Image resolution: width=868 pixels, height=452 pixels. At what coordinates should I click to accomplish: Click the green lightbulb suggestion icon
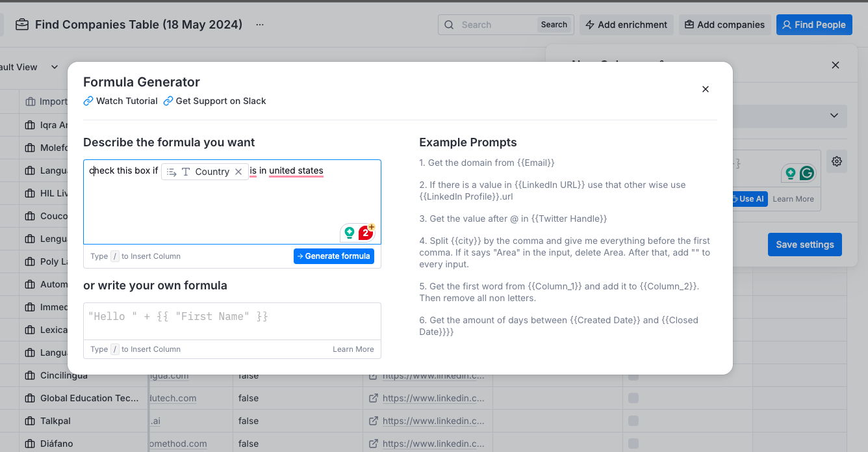point(350,232)
